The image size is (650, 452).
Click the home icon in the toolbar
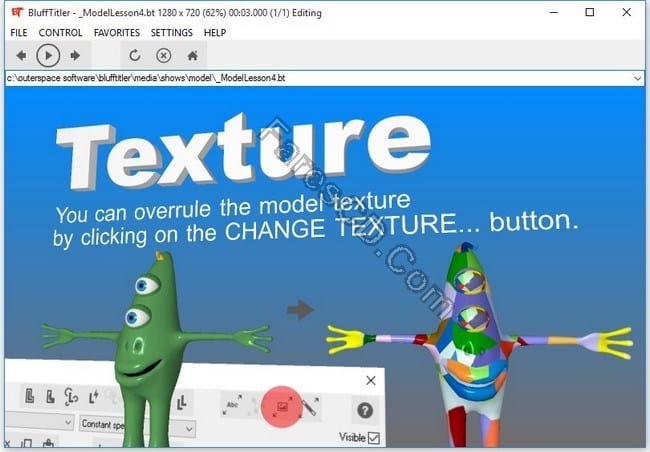[x=192, y=55]
